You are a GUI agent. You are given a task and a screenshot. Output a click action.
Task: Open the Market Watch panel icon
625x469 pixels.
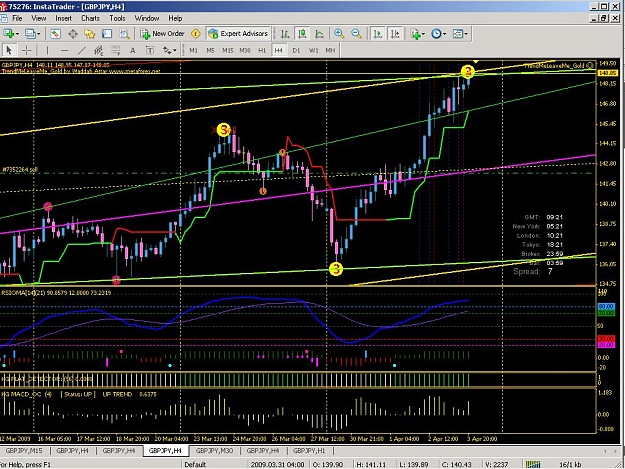[55, 34]
